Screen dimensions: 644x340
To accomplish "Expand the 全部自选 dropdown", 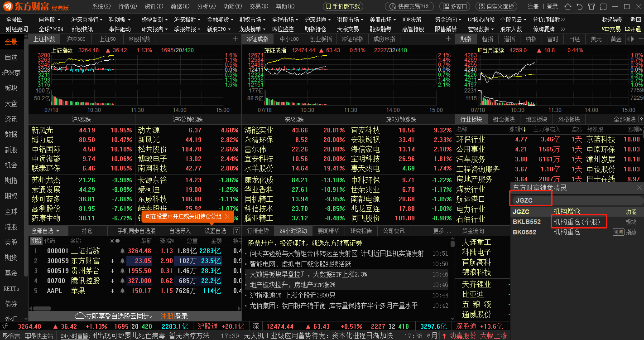I will pyautogui.click(x=46, y=231).
